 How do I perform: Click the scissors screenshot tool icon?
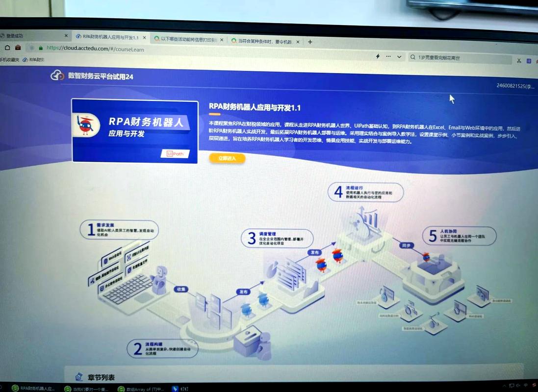pyautogui.click(x=519, y=61)
